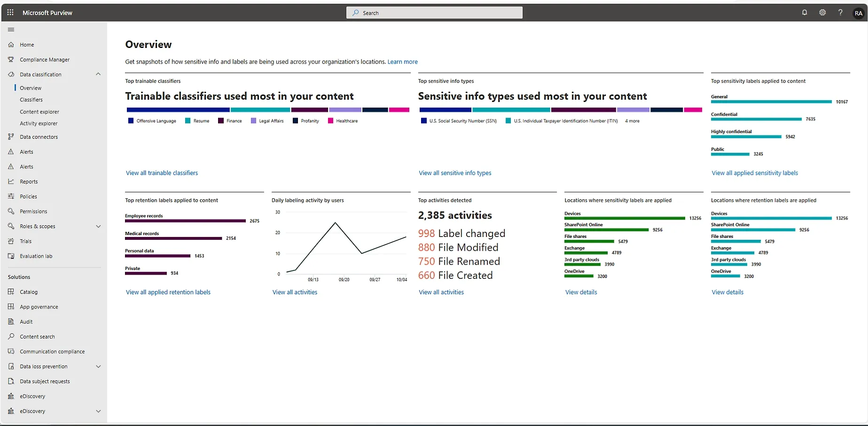Open the settings gear icon
This screenshot has height=426, width=868.
(822, 13)
